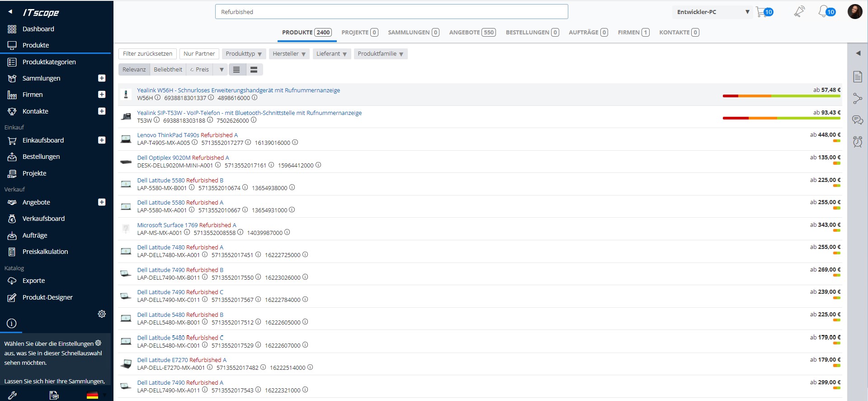
Task: Open Dell Latitude E7270 Refurbished A
Action: (182, 360)
